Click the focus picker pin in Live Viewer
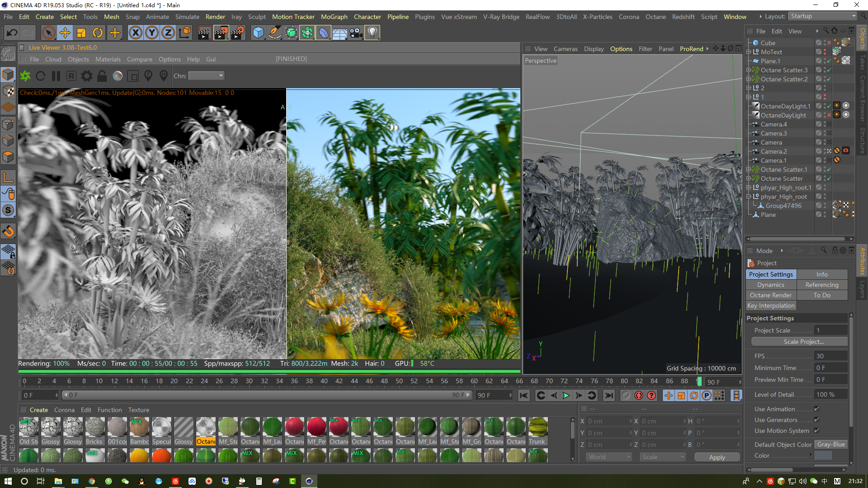This screenshot has height=488, width=868. (x=148, y=75)
